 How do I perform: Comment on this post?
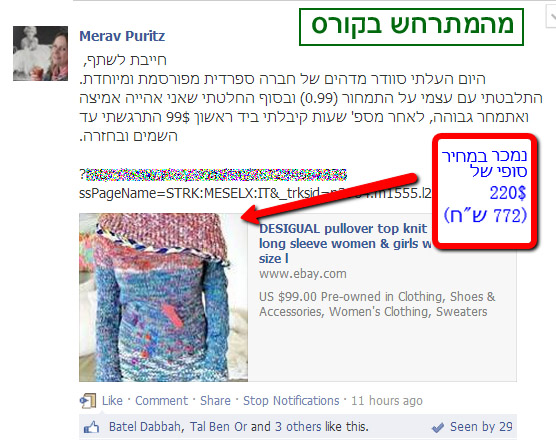161,401
